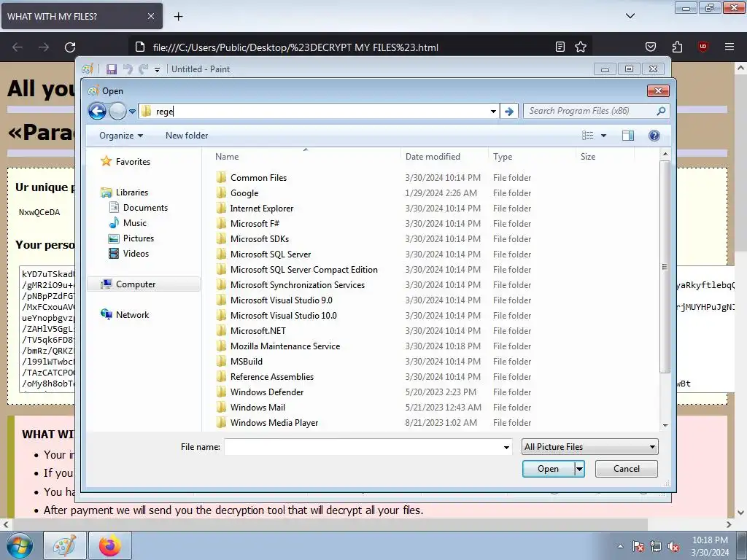Click Save icon in Paint quick access toolbar
Viewport: 747px width, 560px height.
[112, 69]
